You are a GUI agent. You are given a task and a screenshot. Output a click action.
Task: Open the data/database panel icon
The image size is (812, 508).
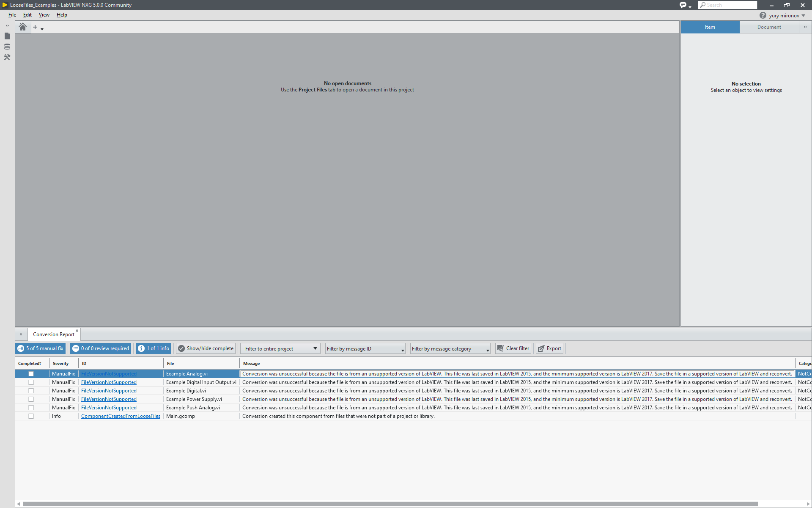[7, 47]
